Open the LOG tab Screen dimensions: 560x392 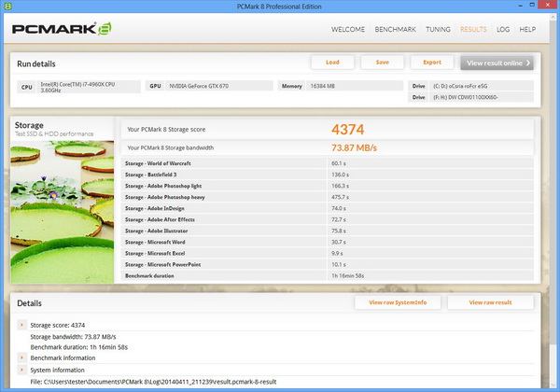coord(503,29)
